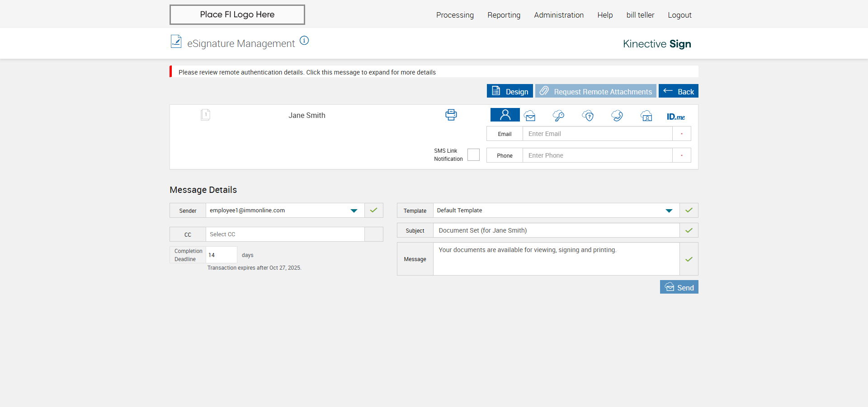Click the printer icon for Jane Smith
Screen dimensions: 868x407
[451, 115]
